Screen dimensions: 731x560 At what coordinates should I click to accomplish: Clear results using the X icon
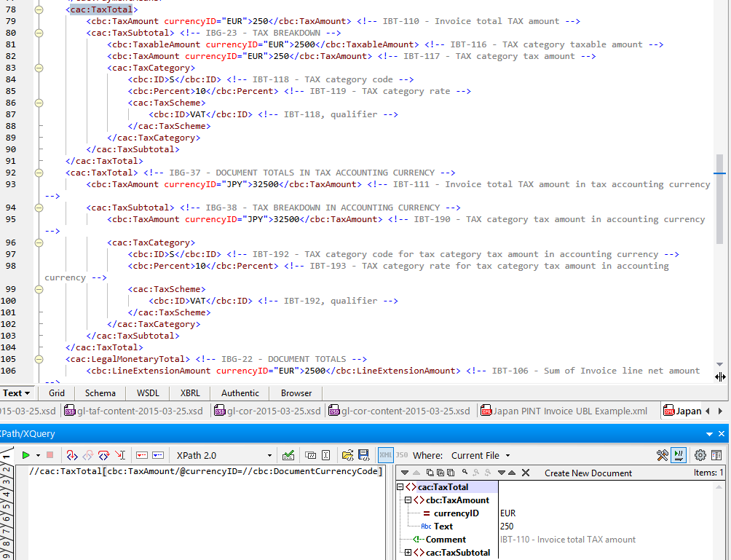(x=526, y=472)
